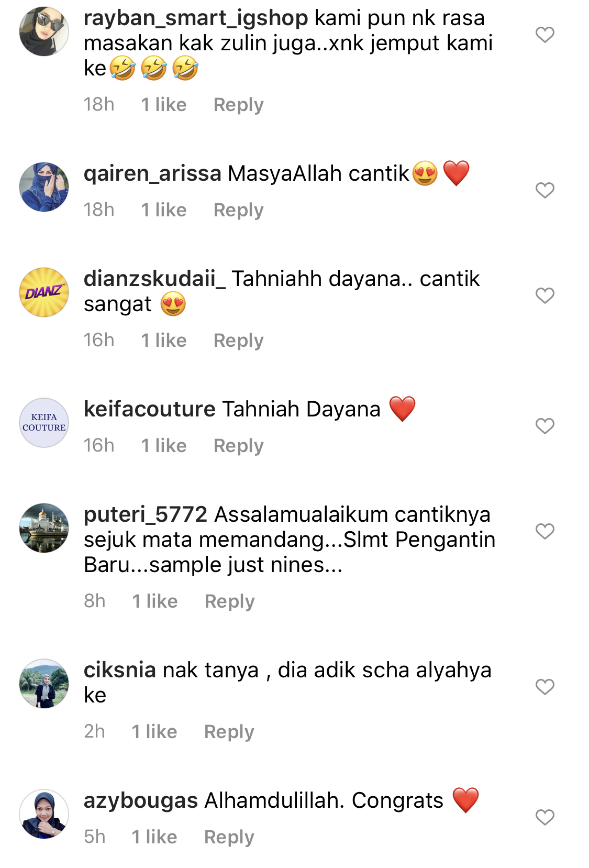View likes on puteri_5772's comment
Image resolution: width=589 pixels, height=868 pixels.
click(154, 601)
